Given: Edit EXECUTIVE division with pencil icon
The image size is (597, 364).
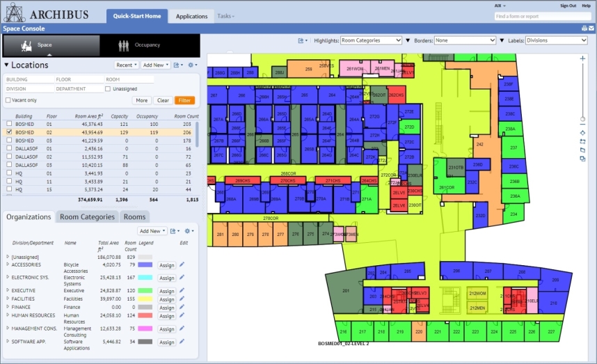Looking at the screenshot, I should (x=182, y=290).
